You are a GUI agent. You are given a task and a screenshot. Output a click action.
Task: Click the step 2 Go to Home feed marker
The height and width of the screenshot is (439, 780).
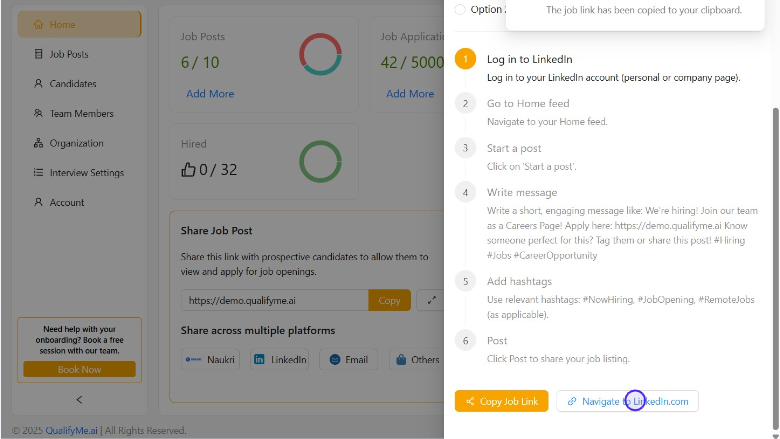(x=465, y=103)
